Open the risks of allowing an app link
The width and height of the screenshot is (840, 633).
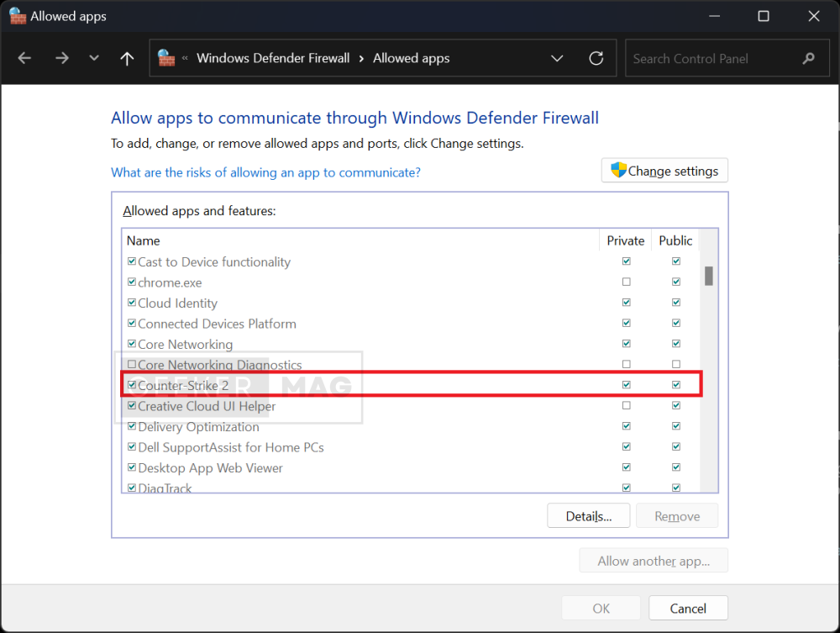click(265, 172)
